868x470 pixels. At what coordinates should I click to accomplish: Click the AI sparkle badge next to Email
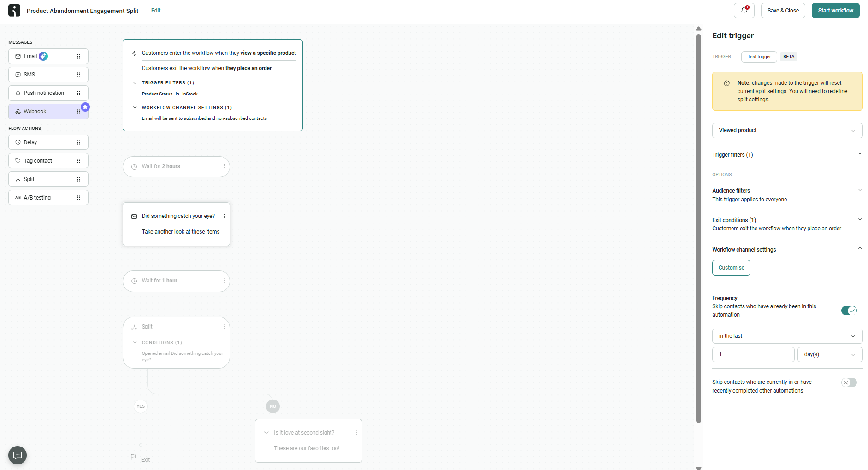click(x=43, y=56)
